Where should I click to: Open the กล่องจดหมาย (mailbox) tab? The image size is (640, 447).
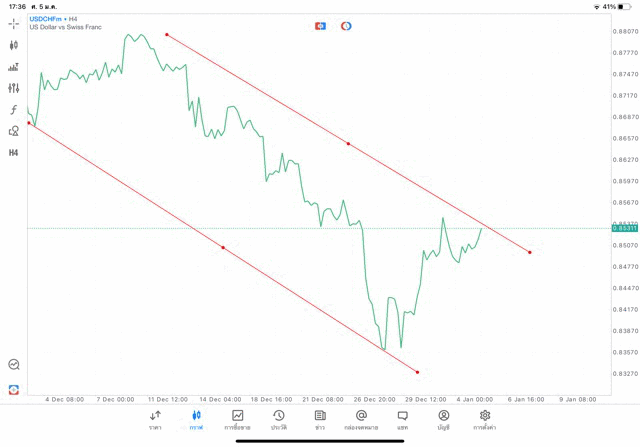[361, 419]
